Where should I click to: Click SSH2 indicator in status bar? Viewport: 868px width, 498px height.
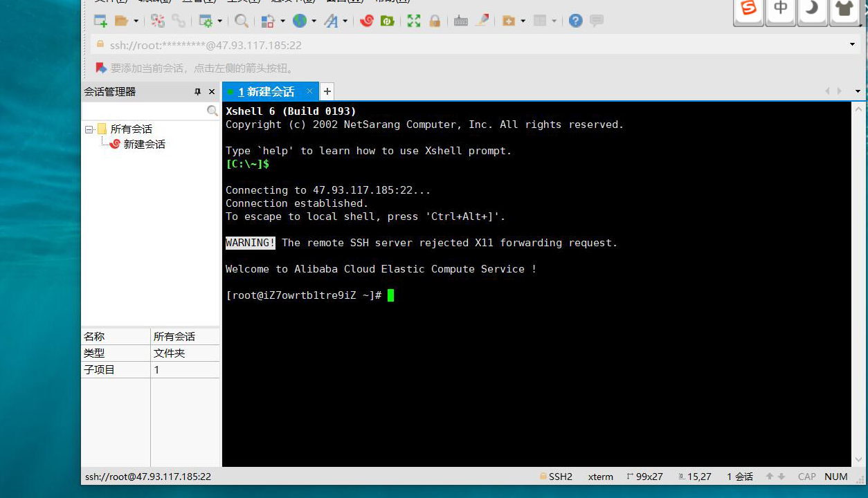point(556,477)
